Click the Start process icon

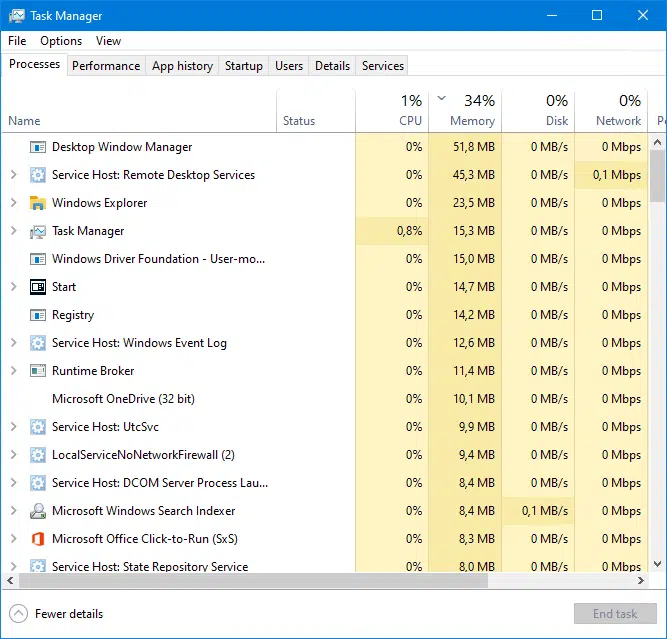coord(38,287)
